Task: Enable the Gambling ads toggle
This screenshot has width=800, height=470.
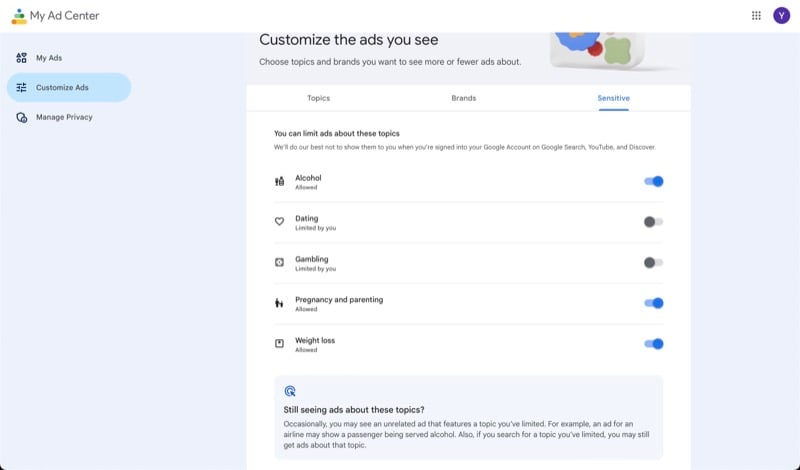Action: coord(653,263)
